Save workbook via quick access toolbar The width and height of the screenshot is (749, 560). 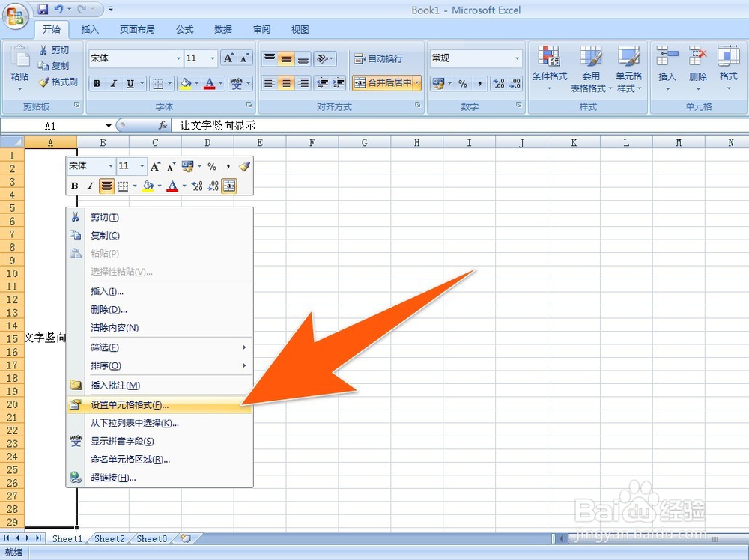tap(43, 8)
